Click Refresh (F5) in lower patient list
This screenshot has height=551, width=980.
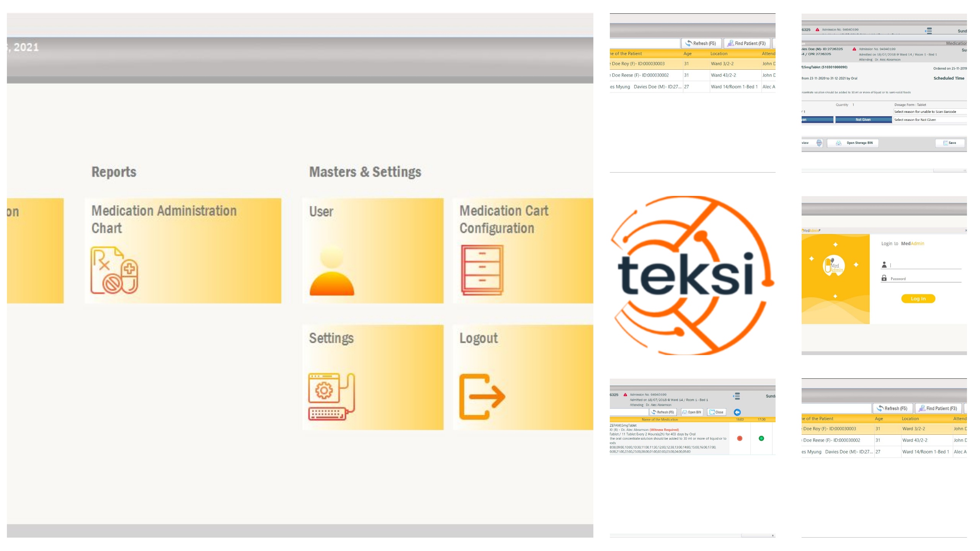pos(892,408)
